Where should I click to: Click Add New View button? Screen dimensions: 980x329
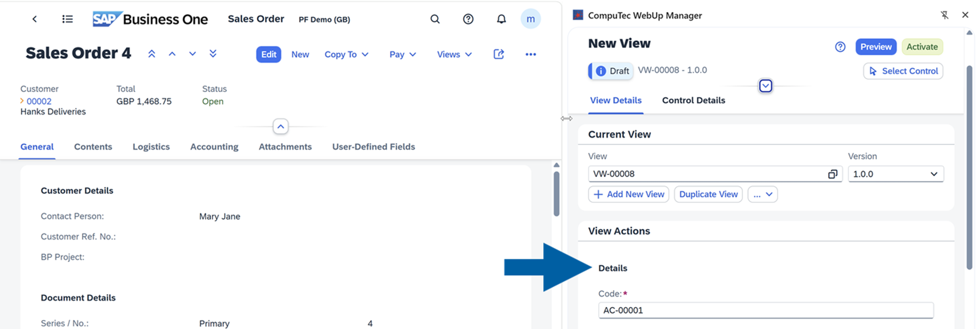pyautogui.click(x=628, y=194)
